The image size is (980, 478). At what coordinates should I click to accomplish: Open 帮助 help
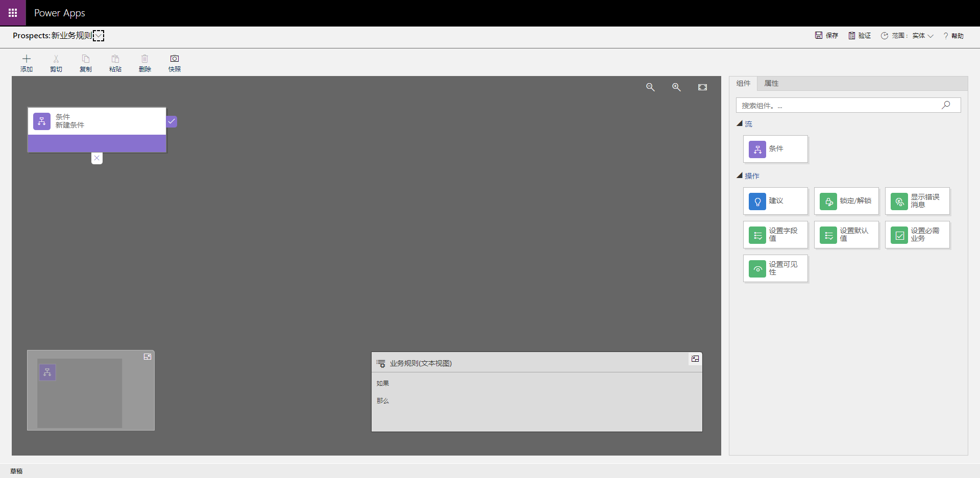point(953,36)
